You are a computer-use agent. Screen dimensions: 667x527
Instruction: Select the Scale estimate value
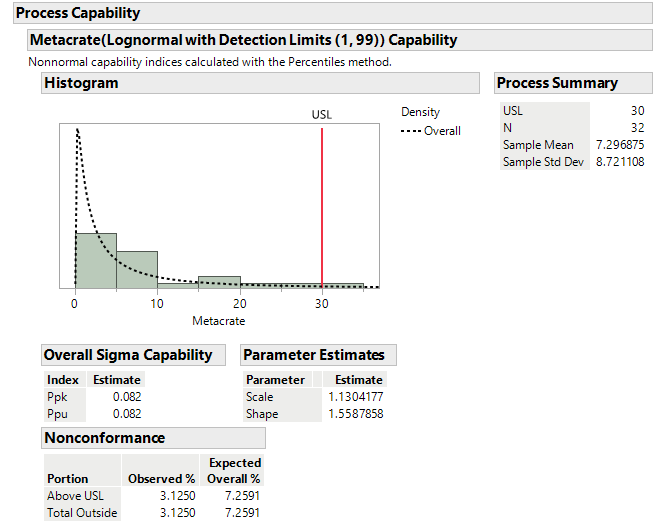click(x=357, y=396)
